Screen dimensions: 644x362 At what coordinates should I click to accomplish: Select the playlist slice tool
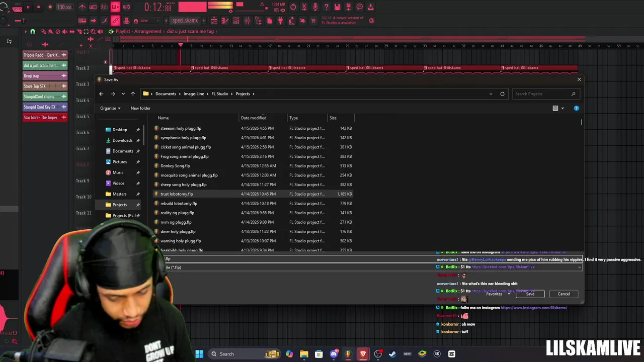(x=79, y=31)
